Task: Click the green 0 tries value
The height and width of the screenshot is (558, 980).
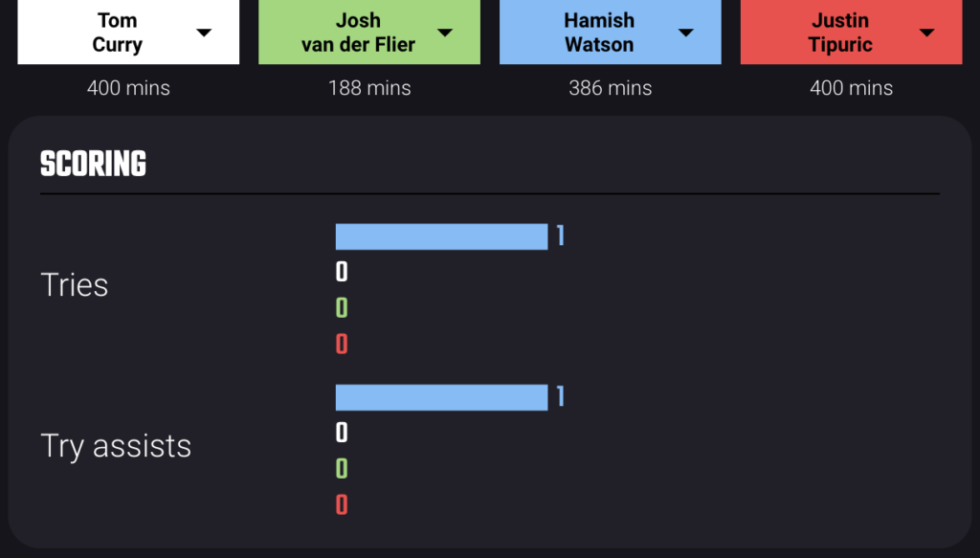Action: point(342,308)
